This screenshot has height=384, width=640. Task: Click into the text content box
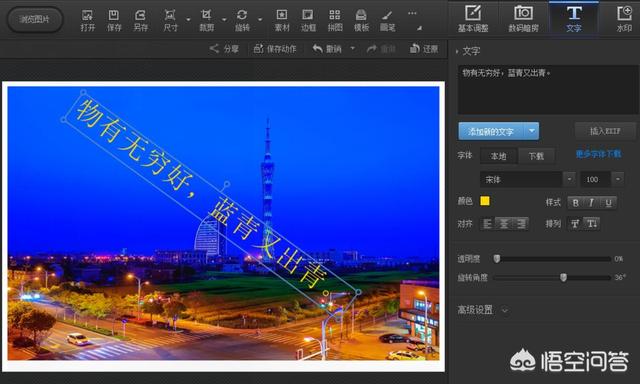(x=547, y=89)
